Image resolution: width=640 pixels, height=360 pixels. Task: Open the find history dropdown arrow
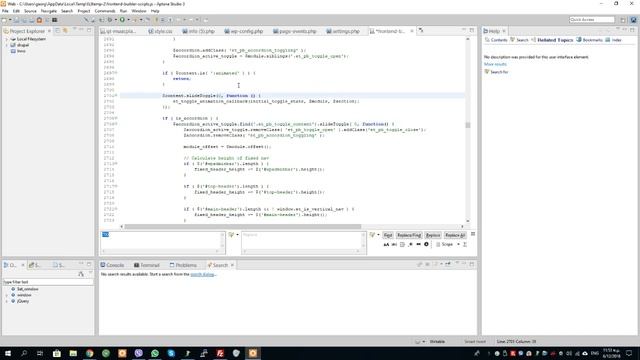(x=237, y=235)
